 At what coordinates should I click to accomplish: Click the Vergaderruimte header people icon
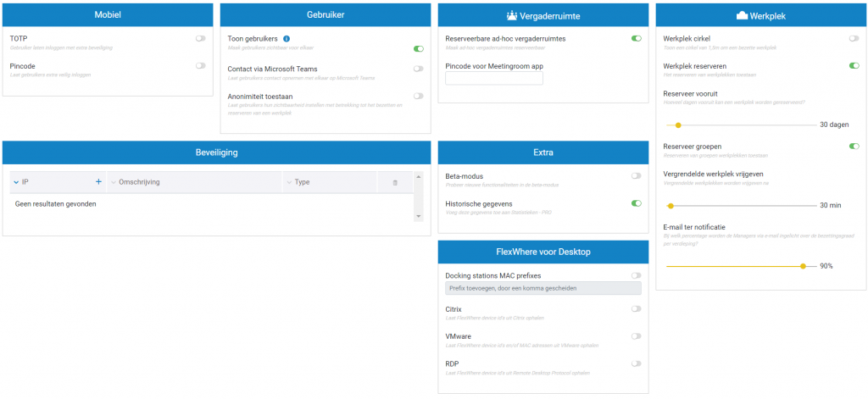tap(512, 16)
